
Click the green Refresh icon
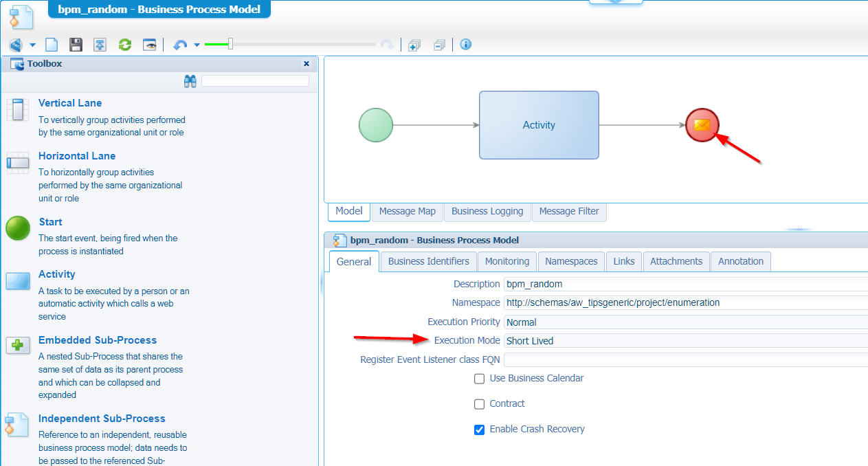point(124,45)
